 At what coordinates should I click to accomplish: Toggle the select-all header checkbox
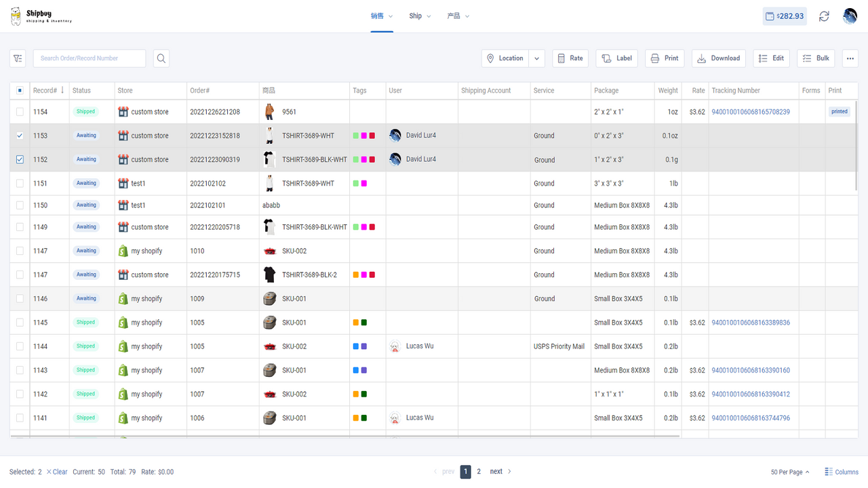click(x=20, y=90)
